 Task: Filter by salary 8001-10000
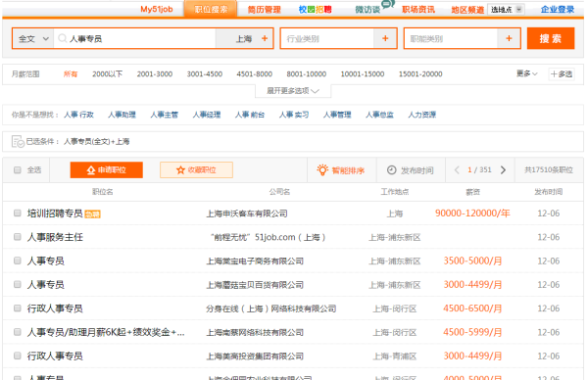pos(307,74)
